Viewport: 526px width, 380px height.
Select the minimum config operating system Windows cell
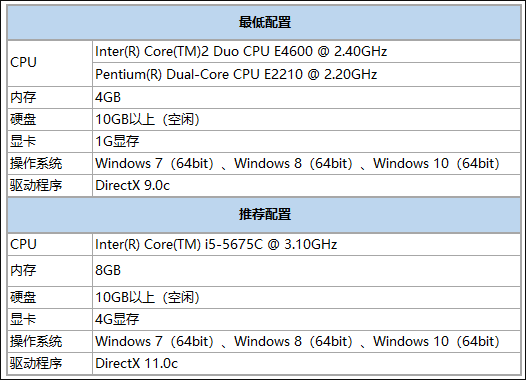[x=306, y=164]
